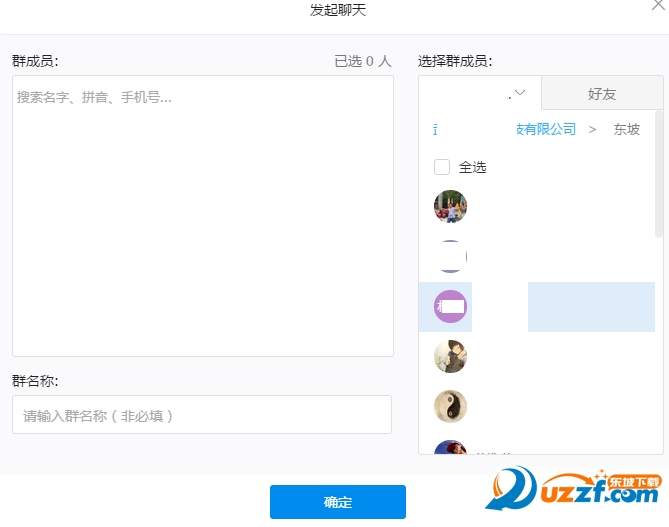Image resolution: width=669 pixels, height=527 pixels.
Task: Open the organization tab beside 好友
Action: [x=480, y=94]
